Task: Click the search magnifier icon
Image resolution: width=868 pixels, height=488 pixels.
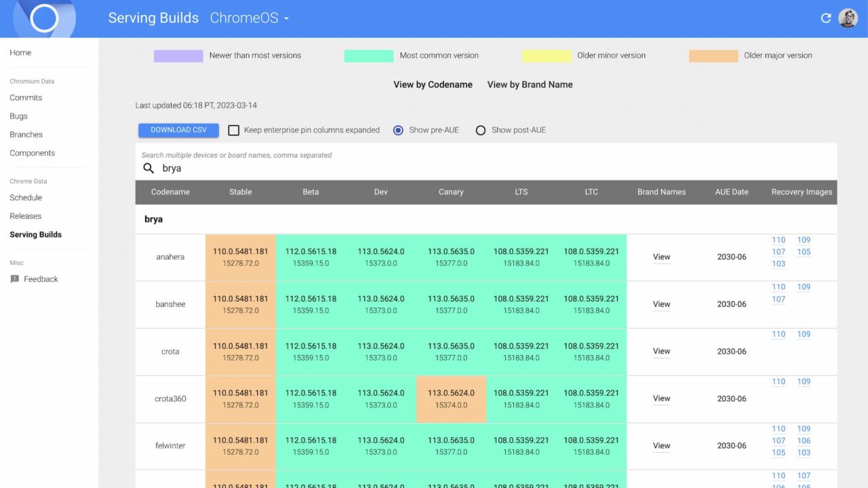Action: (x=149, y=168)
